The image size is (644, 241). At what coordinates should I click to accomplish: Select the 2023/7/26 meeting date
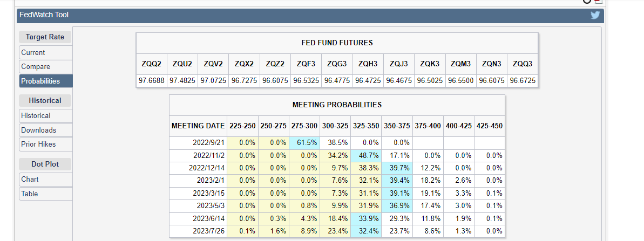click(x=198, y=231)
